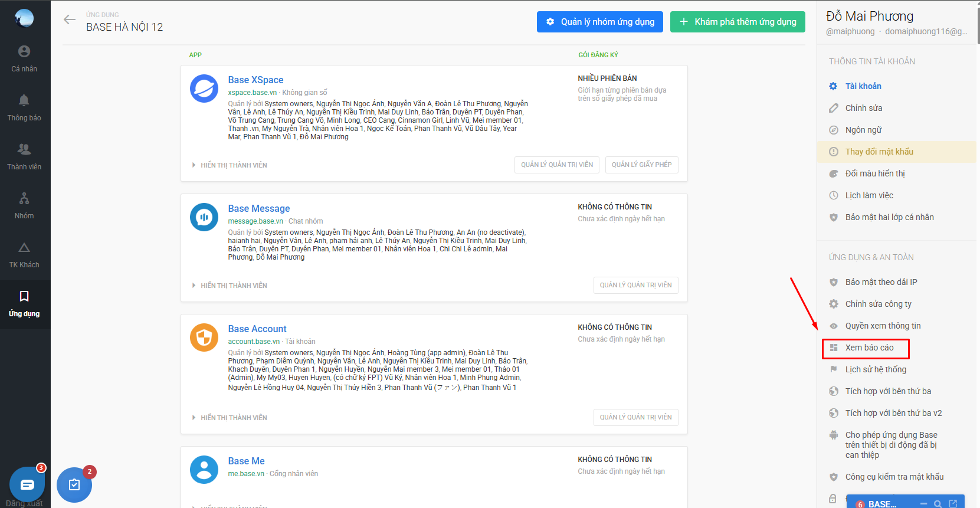
Task: Open the Base Me title link
Action: point(246,461)
